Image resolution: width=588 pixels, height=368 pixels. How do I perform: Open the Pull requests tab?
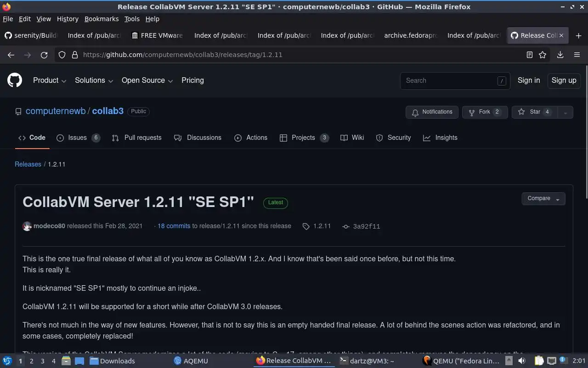tap(136, 138)
